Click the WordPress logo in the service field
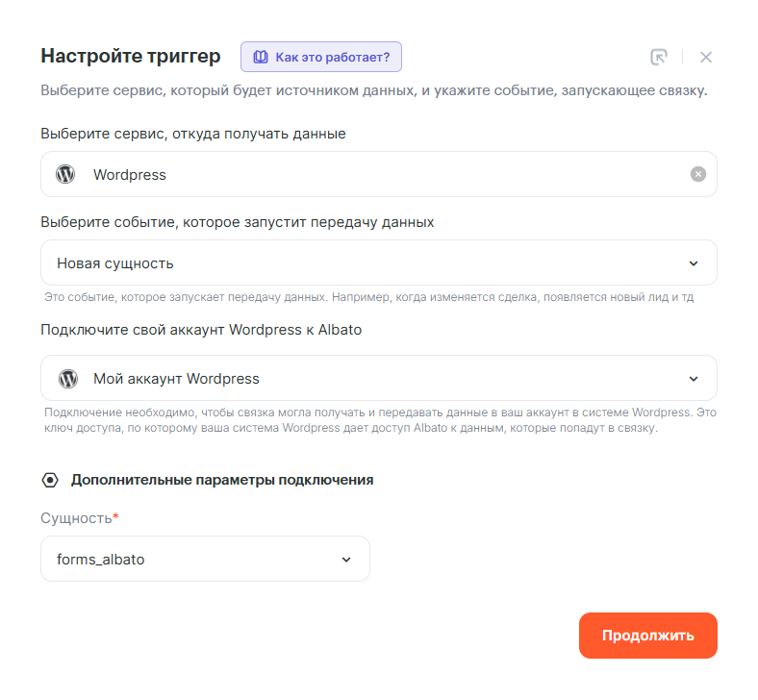This screenshot has height=700, width=758. (65, 174)
